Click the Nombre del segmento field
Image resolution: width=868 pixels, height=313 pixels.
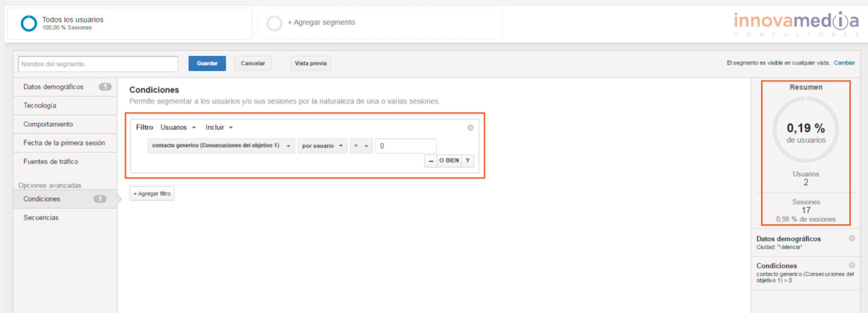[x=98, y=64]
